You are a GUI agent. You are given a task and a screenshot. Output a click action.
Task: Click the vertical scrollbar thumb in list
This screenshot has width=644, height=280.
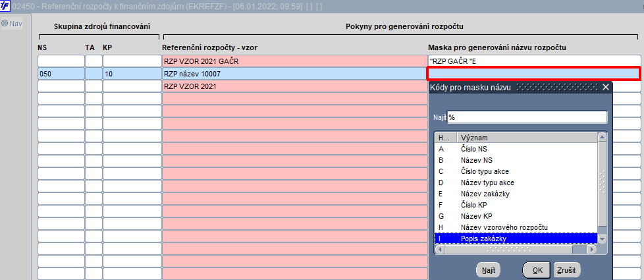tap(602, 183)
